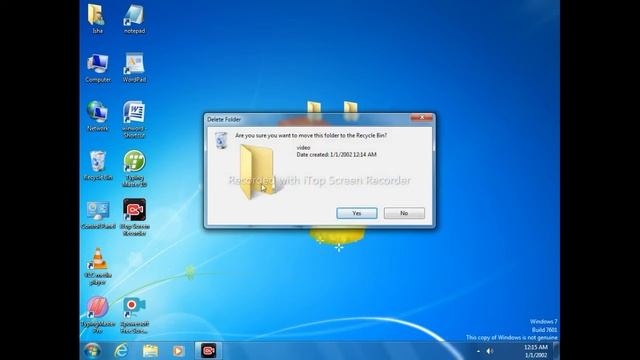Image resolution: width=640 pixels, height=360 pixels.
Task: Click the 'Are you sure' question text
Action: click(x=311, y=135)
